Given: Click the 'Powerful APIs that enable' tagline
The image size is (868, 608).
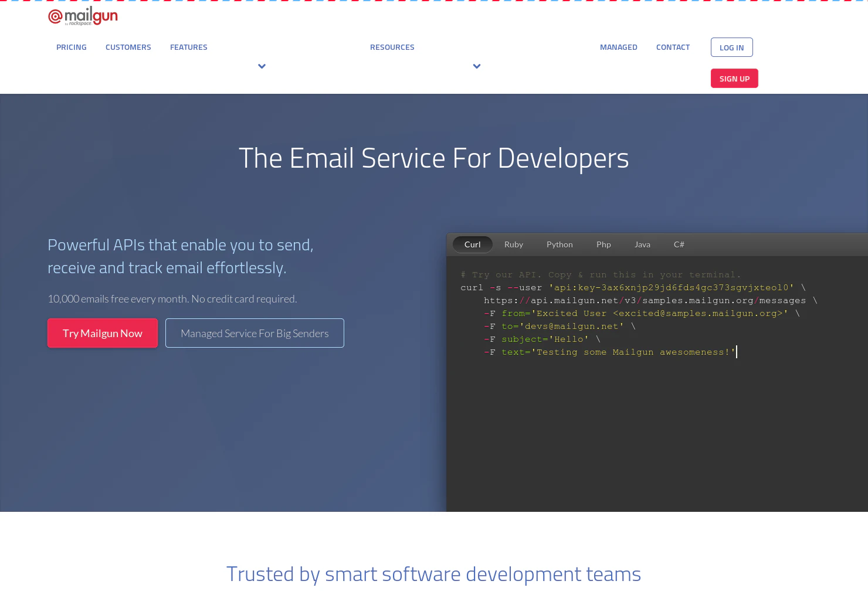Looking at the screenshot, I should click(x=181, y=256).
